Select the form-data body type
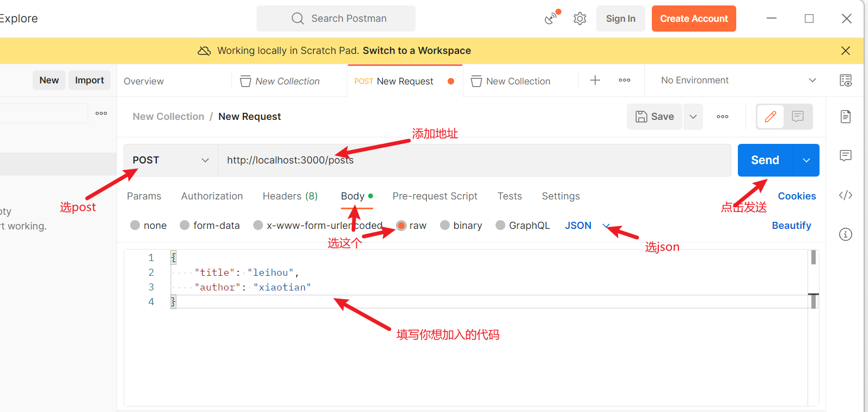The width and height of the screenshot is (868, 412). [x=185, y=225]
